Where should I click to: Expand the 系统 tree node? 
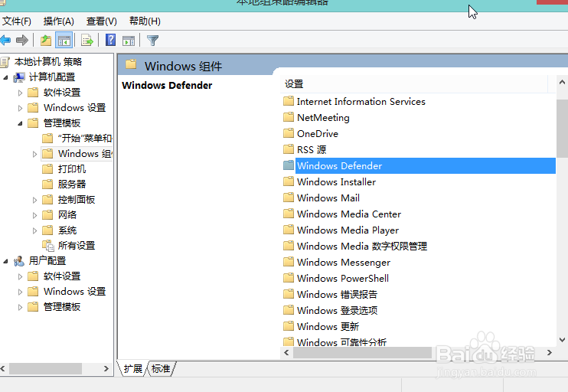[x=34, y=230]
